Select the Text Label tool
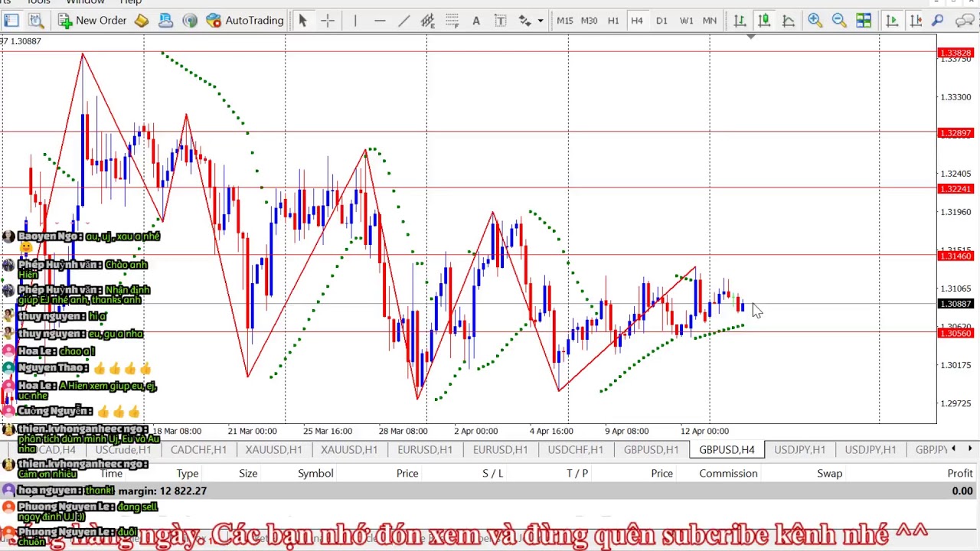 click(500, 21)
